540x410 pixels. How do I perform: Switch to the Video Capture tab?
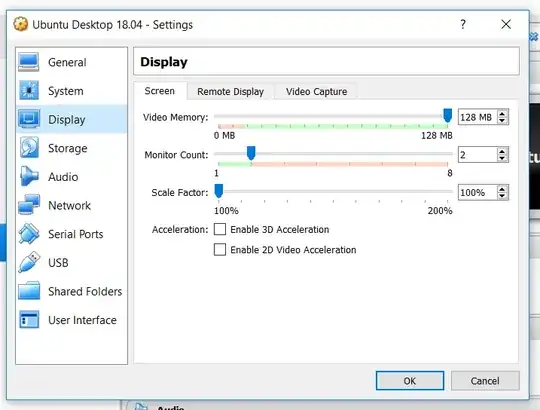[x=316, y=92]
